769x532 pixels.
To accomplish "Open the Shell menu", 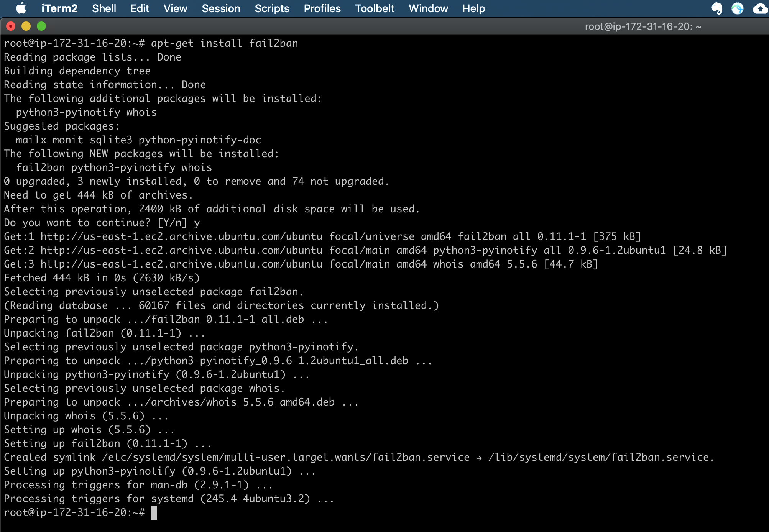I will point(104,8).
